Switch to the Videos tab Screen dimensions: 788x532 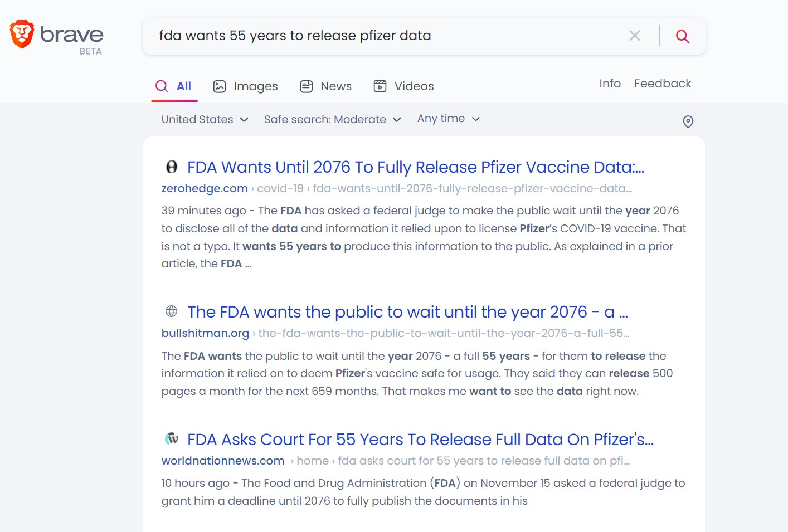[403, 86]
